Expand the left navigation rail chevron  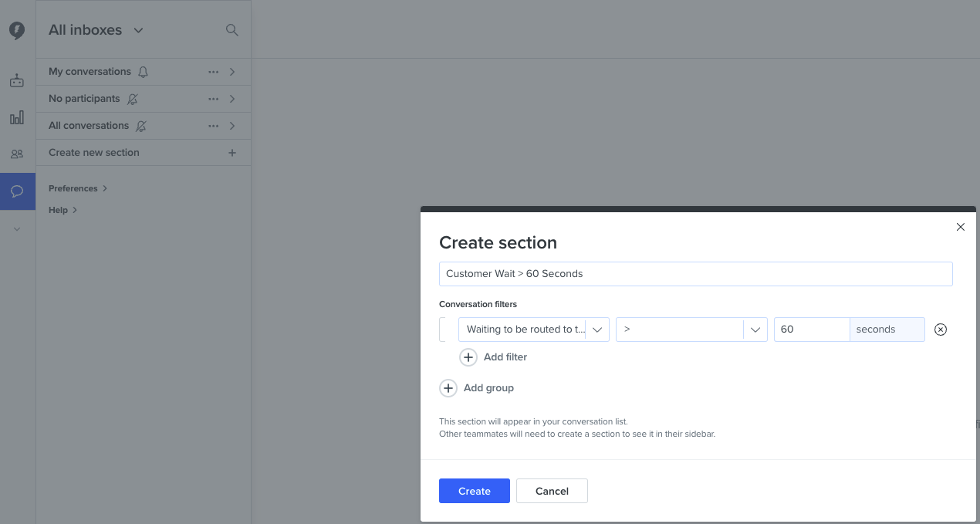(17, 229)
